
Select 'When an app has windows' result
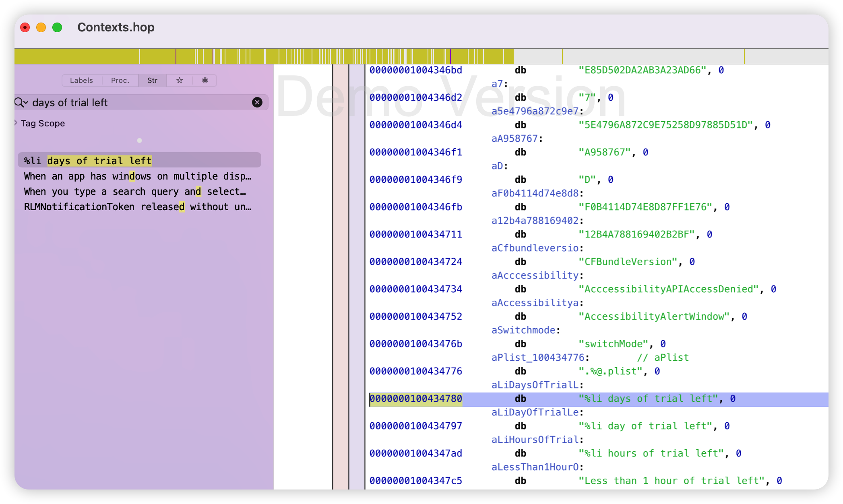click(x=137, y=176)
